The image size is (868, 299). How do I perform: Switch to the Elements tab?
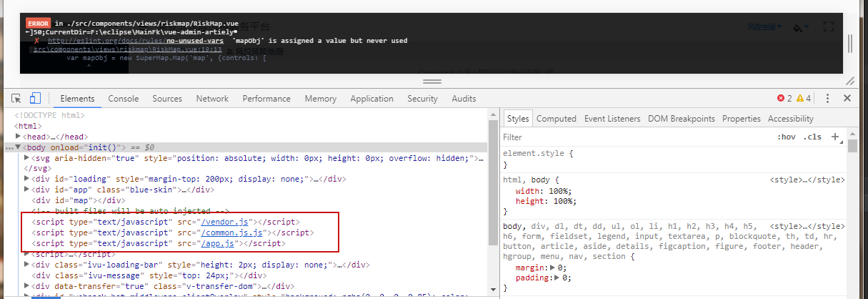pyautogui.click(x=78, y=99)
